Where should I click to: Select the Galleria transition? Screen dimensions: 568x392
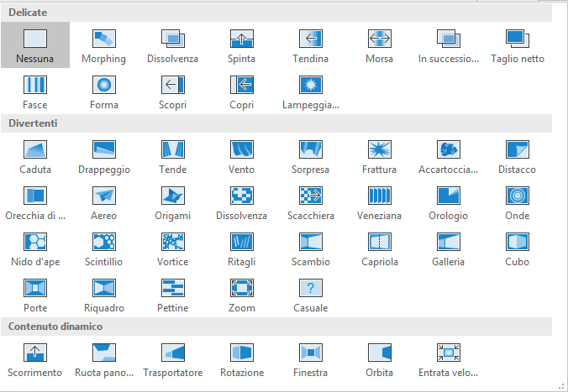pos(449,248)
